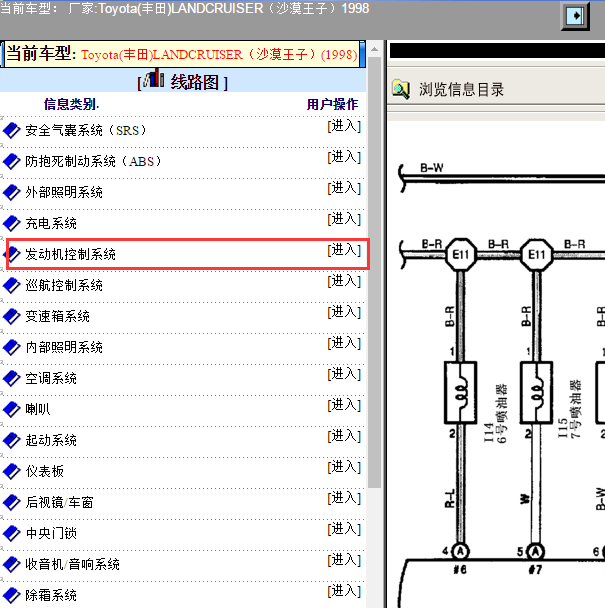605x608 pixels.
Task: Select the 收音机/音响系统 entry text
Action: [73, 565]
